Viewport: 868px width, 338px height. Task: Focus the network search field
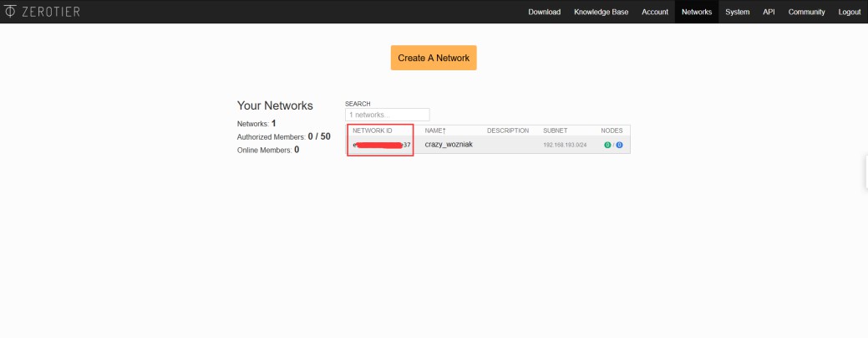[388, 115]
